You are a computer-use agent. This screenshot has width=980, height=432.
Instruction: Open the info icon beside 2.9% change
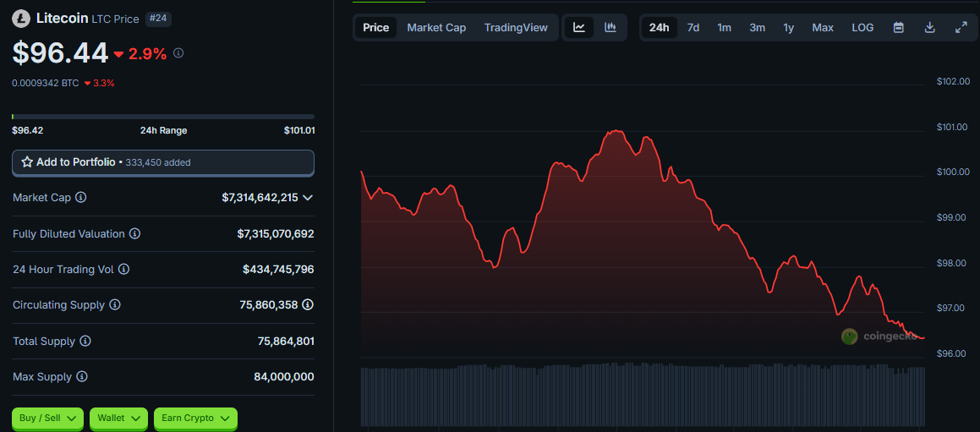tap(178, 54)
